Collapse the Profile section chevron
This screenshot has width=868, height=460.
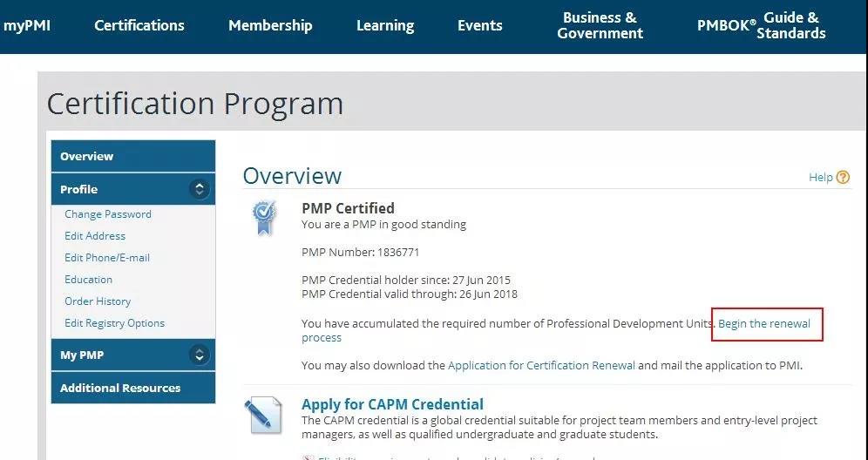point(200,189)
